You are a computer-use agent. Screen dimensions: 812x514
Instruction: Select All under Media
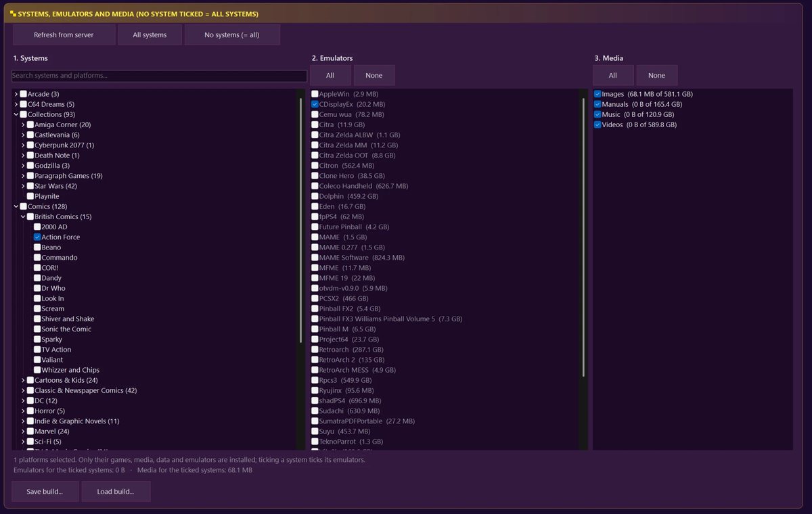(613, 75)
